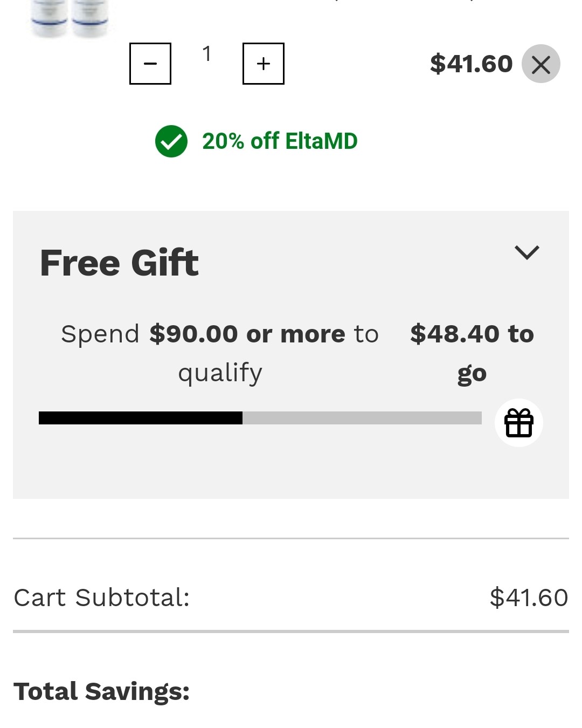
Task: Click the word qualify in Free Gift panel
Action: click(220, 373)
